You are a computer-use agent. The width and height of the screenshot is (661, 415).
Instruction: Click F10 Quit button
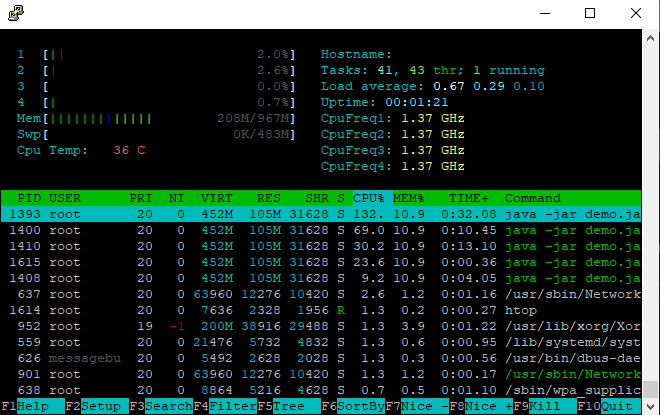coord(609,406)
